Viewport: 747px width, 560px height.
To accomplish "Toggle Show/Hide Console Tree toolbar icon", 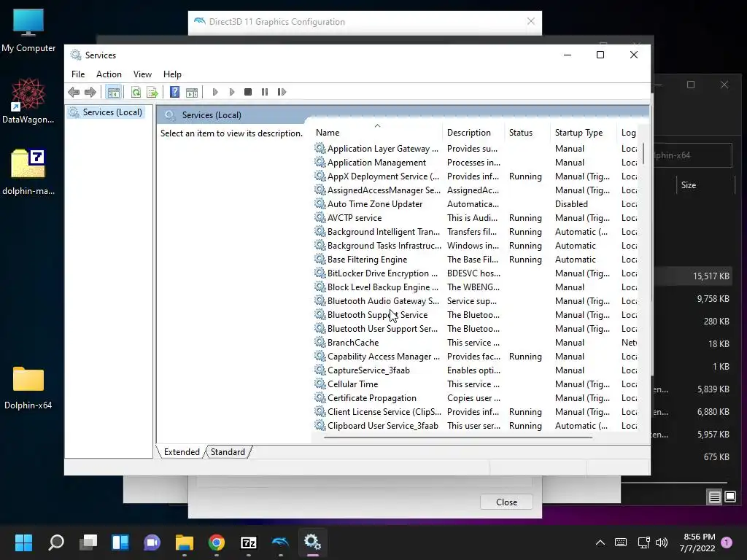I will [113, 92].
